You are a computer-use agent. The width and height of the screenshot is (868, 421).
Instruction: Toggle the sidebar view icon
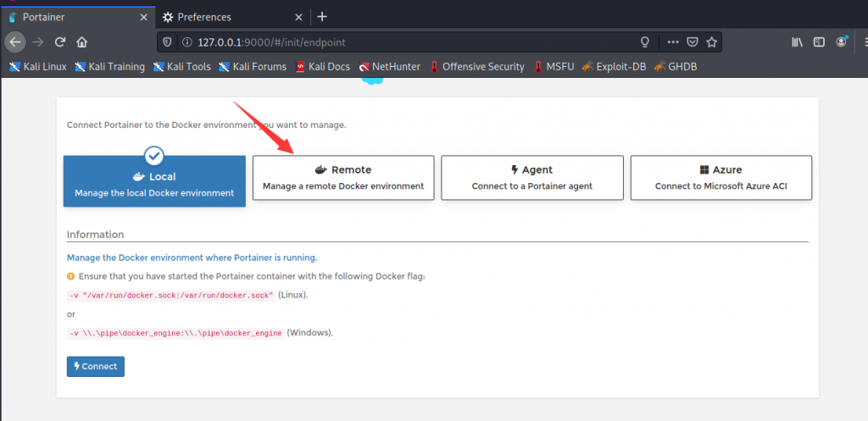[819, 42]
